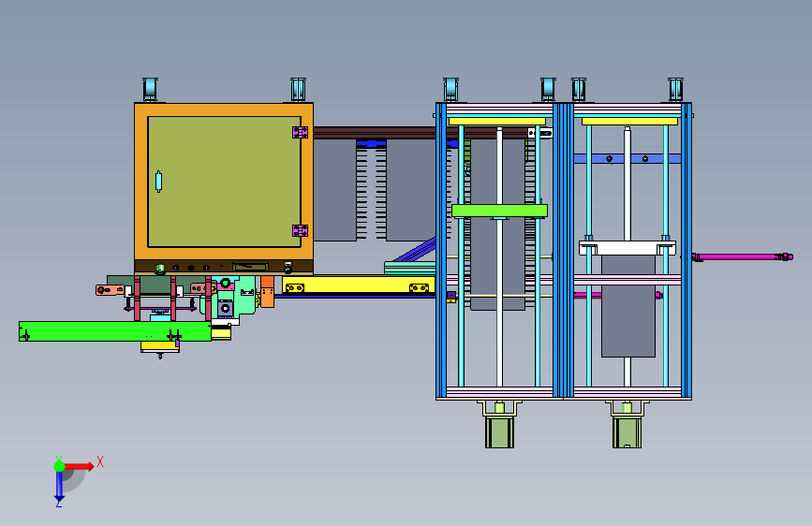812x526 pixels.
Task: Select the motor beneath the right tower
Action: tap(627, 432)
